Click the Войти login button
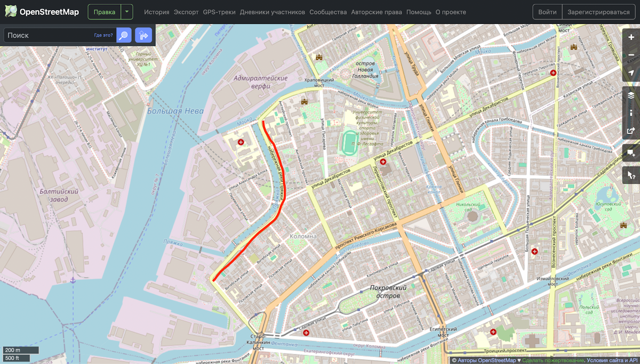Image resolution: width=640 pixels, height=364 pixels. click(548, 12)
